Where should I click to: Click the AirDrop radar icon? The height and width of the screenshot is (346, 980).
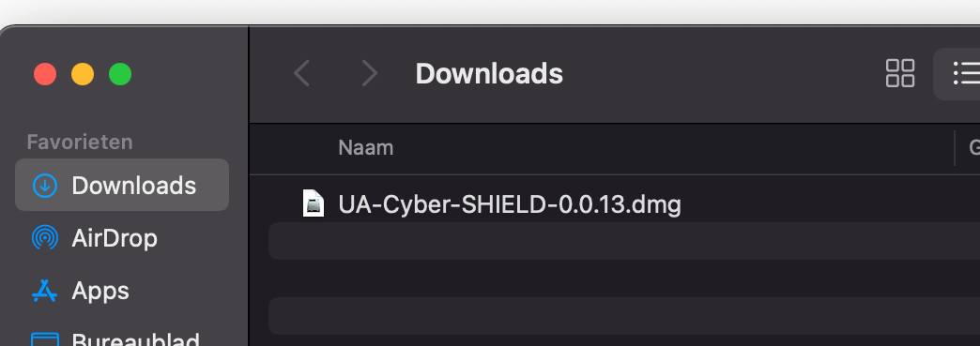coord(45,238)
